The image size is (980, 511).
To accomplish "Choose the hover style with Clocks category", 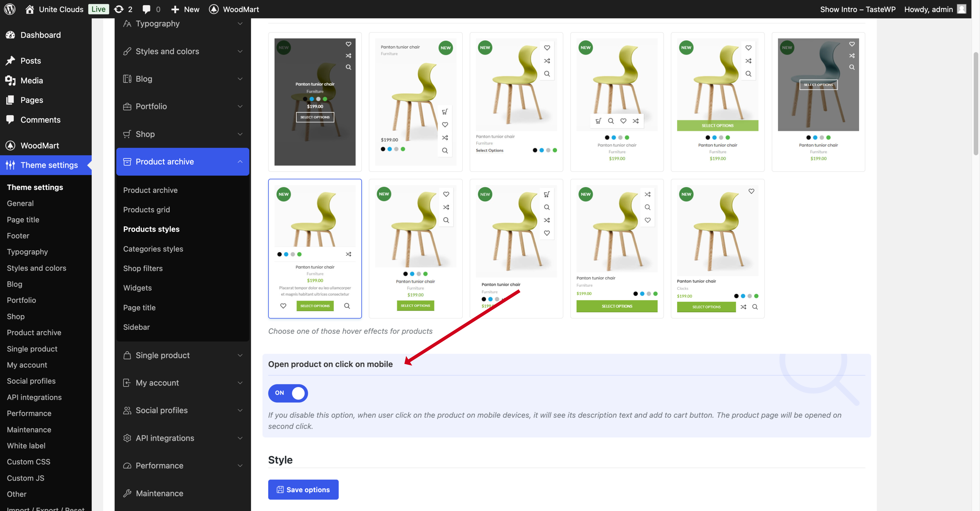I will [x=718, y=248].
